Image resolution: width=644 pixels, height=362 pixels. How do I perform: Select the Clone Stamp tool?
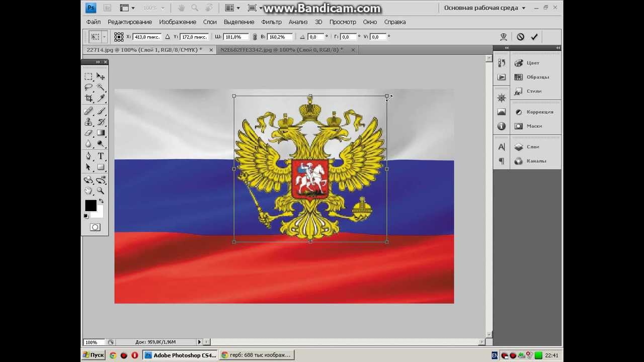pyautogui.click(x=89, y=122)
